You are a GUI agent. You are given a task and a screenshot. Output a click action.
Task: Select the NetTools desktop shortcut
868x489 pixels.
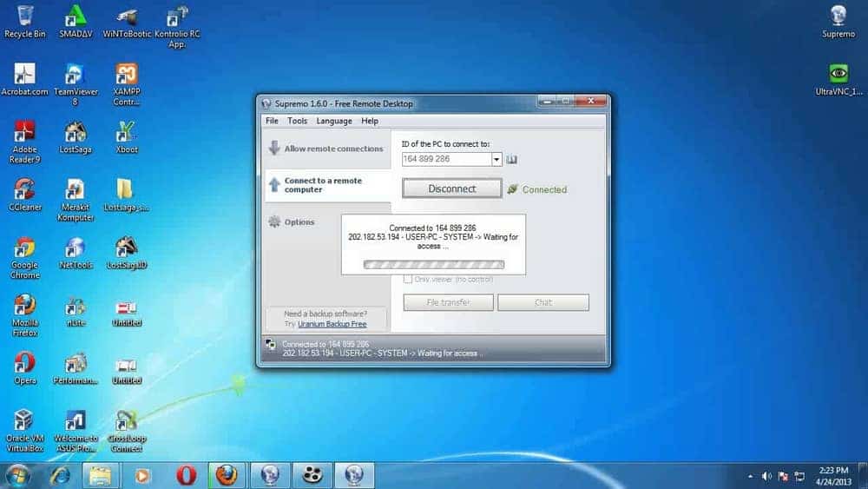pos(76,253)
